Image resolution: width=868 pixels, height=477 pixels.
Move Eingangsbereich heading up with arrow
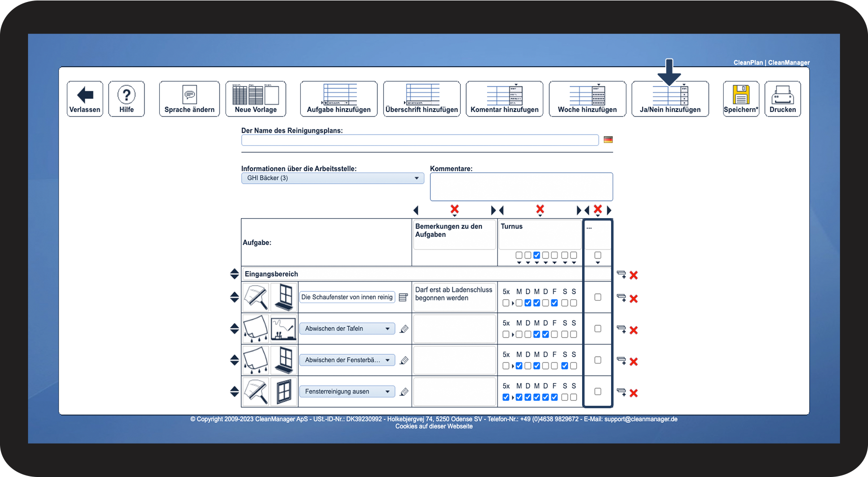point(234,271)
